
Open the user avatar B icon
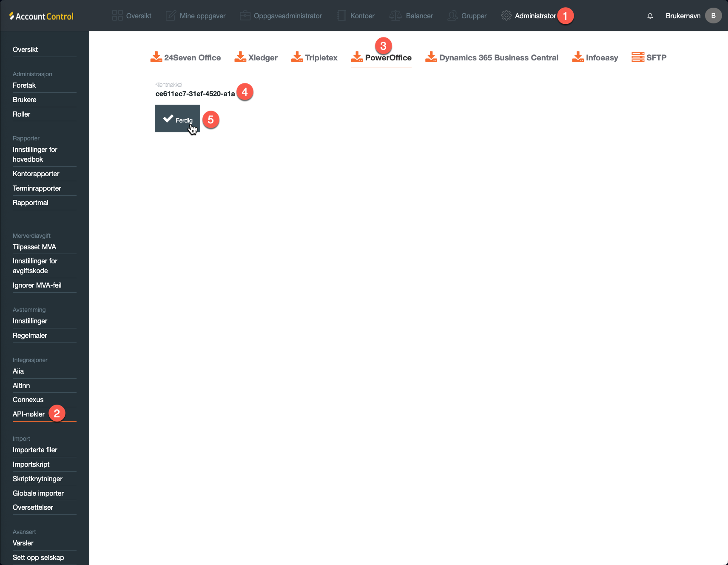[713, 16]
